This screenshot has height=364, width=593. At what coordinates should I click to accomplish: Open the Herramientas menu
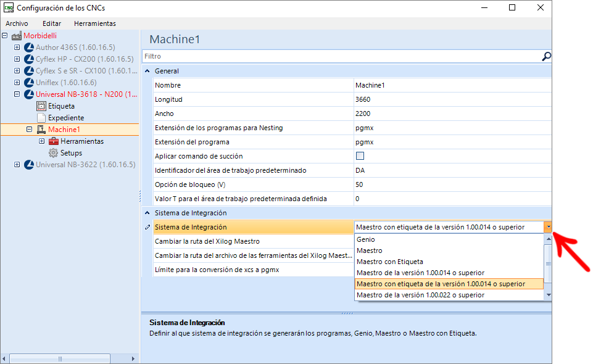click(95, 23)
